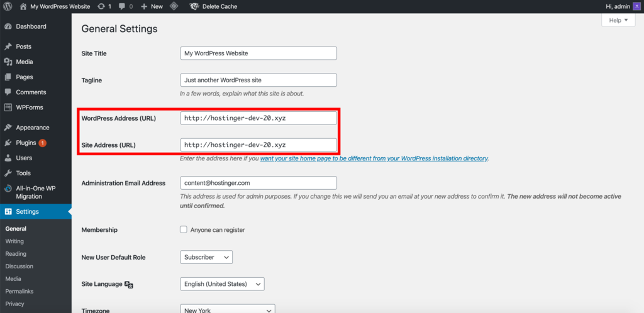Click the New content text in admin bar
644x313 pixels.
[157, 6]
